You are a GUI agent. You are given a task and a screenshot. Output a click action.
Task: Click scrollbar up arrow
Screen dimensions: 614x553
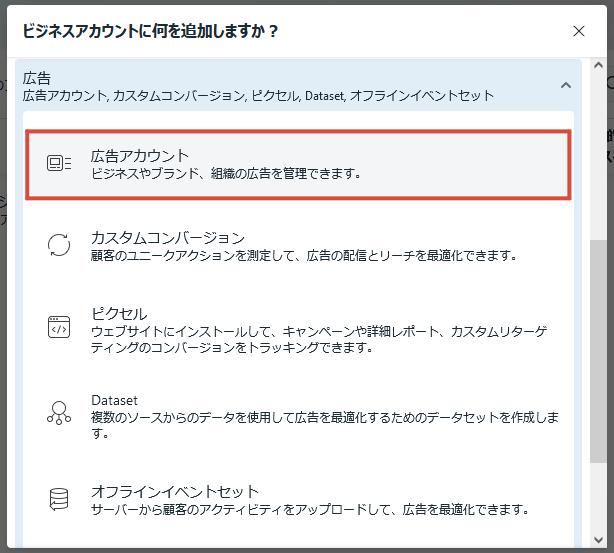[598, 65]
